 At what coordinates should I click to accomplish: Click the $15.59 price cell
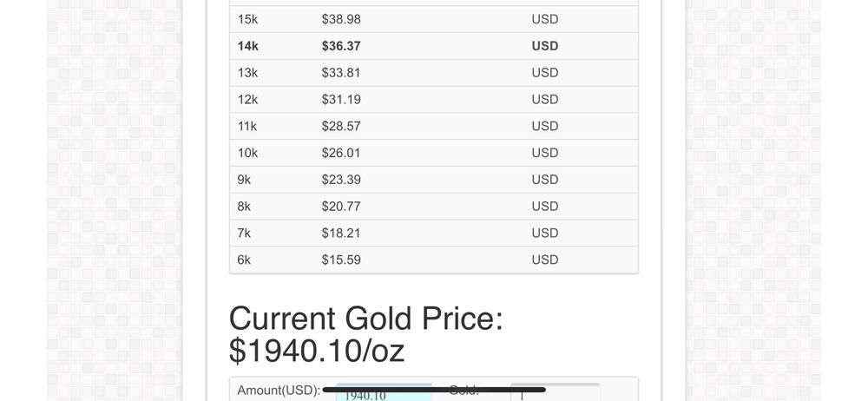pyautogui.click(x=341, y=260)
